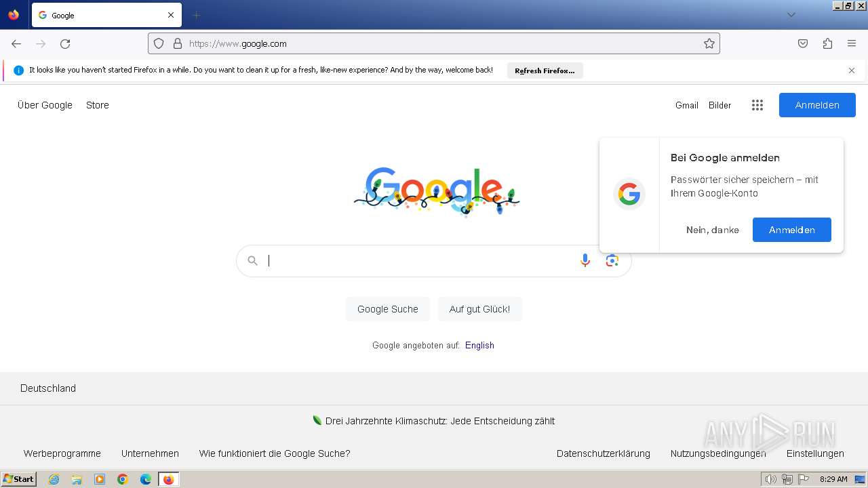Switch language to English

[x=479, y=346]
